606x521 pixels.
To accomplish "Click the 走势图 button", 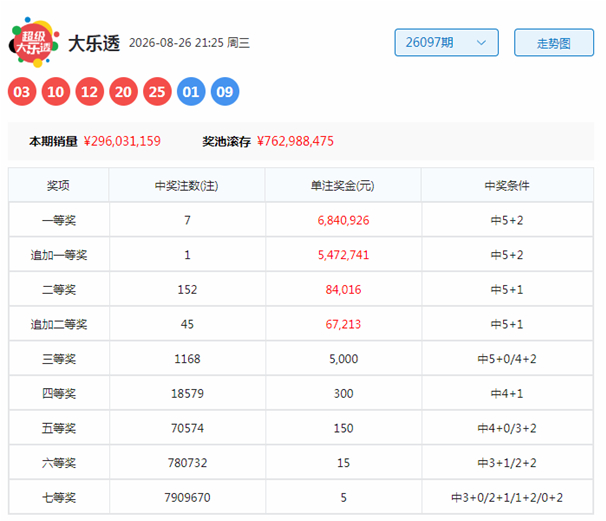I will (x=554, y=43).
